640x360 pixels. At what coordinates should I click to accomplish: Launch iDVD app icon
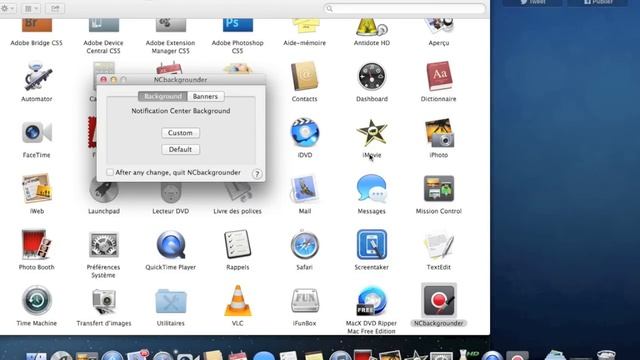click(x=304, y=133)
